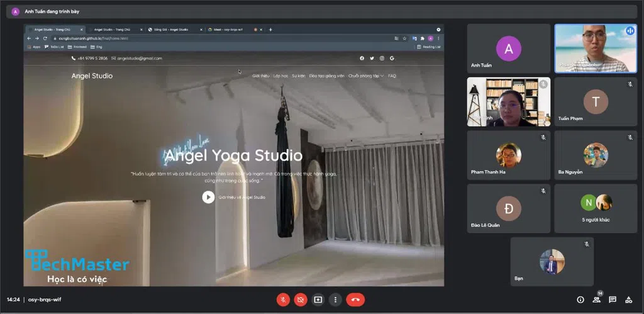Open the Reading List button
Image resolution: width=644 pixels, height=314 pixels.
click(429, 47)
